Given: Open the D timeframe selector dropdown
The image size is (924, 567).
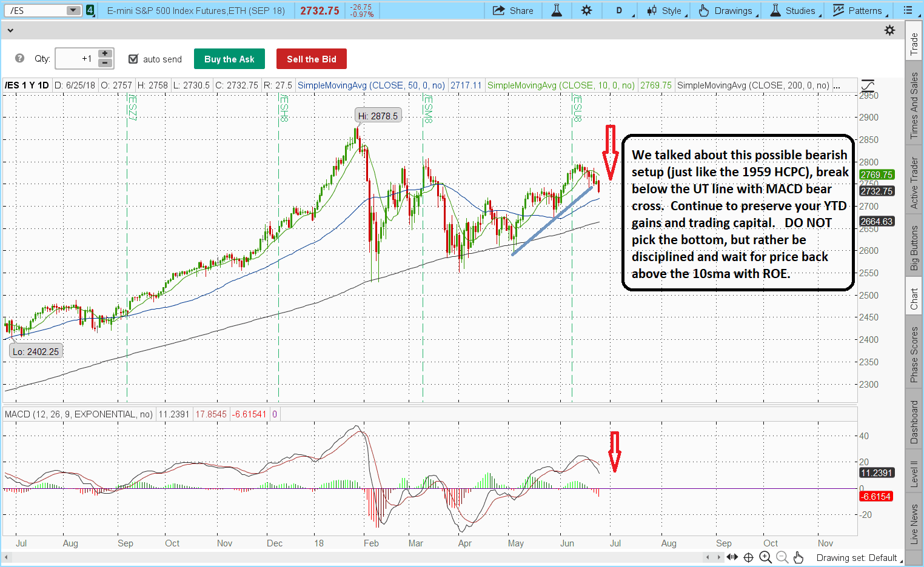Looking at the screenshot, I should (x=623, y=10).
